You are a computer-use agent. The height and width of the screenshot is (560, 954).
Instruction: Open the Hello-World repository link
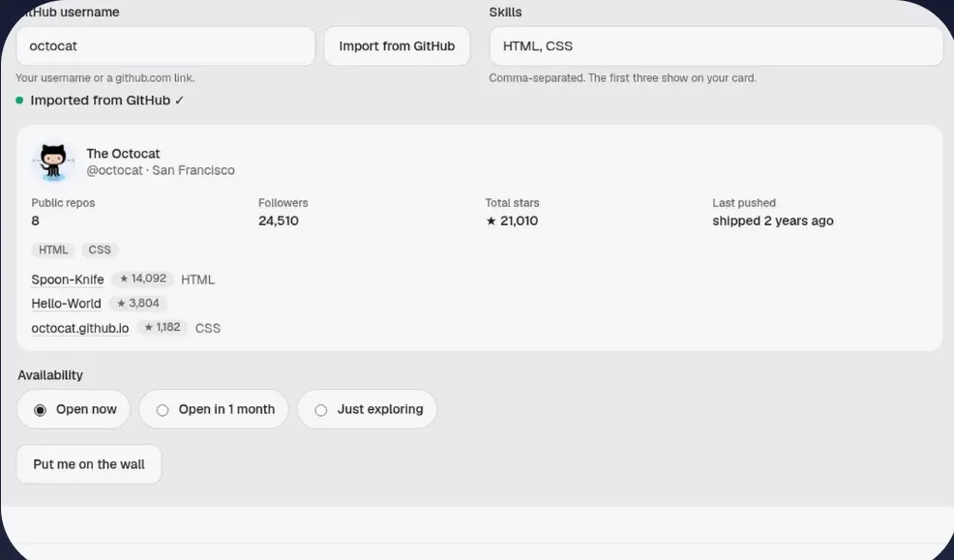67,304
